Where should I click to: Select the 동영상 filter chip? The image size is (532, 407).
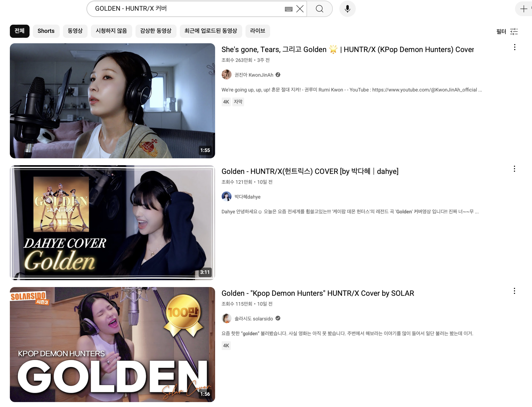75,31
